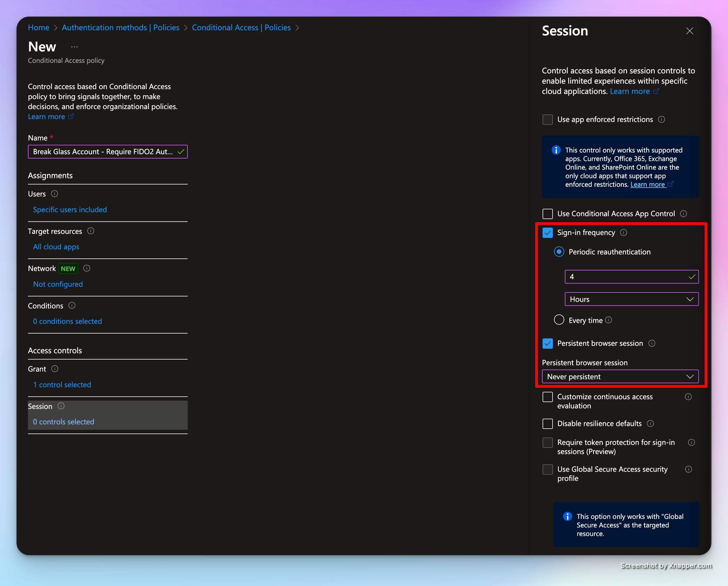Navigate to Authentication methods Policies breadcrumb

(120, 27)
